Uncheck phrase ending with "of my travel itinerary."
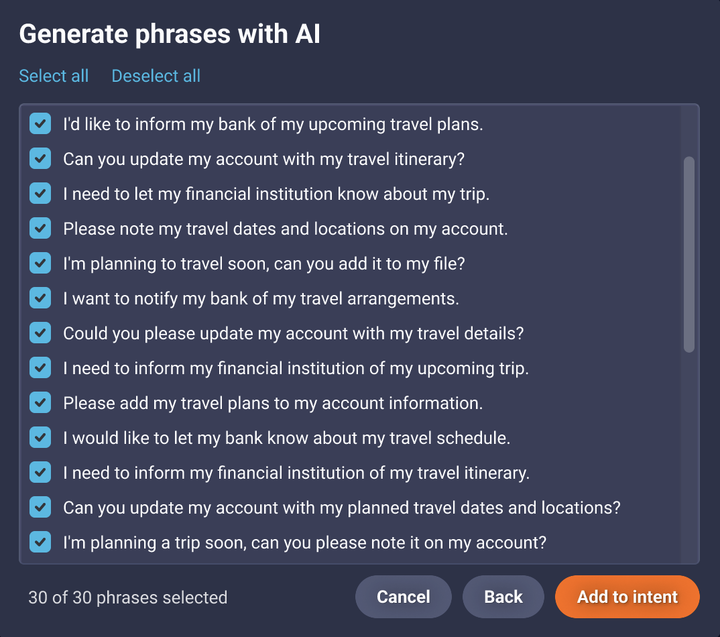The image size is (720, 637). click(x=40, y=473)
